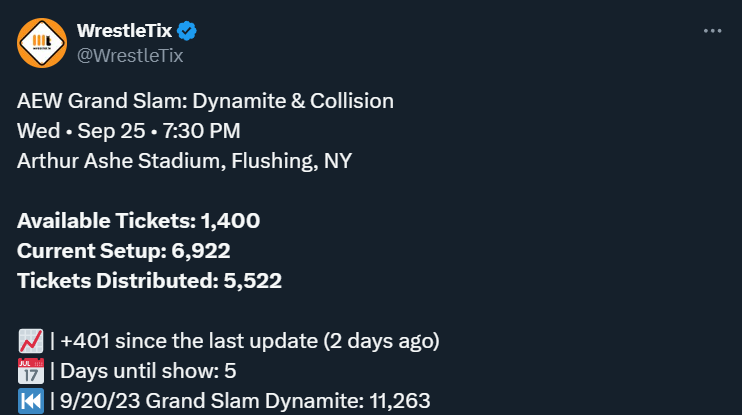
Task: Open the tweet's more options menu
Action: pyautogui.click(x=712, y=31)
